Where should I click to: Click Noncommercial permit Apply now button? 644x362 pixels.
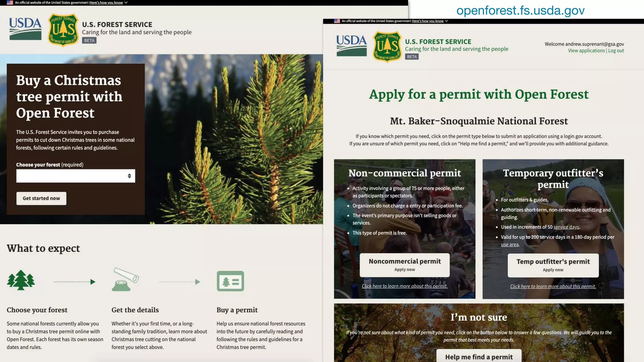[404, 265]
